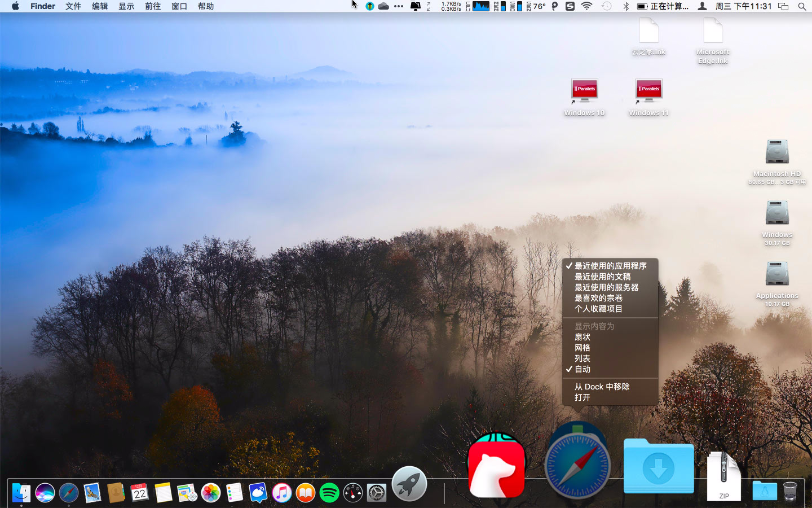Check 最近使用的应用程序 option
The image size is (812, 508).
pos(610,266)
